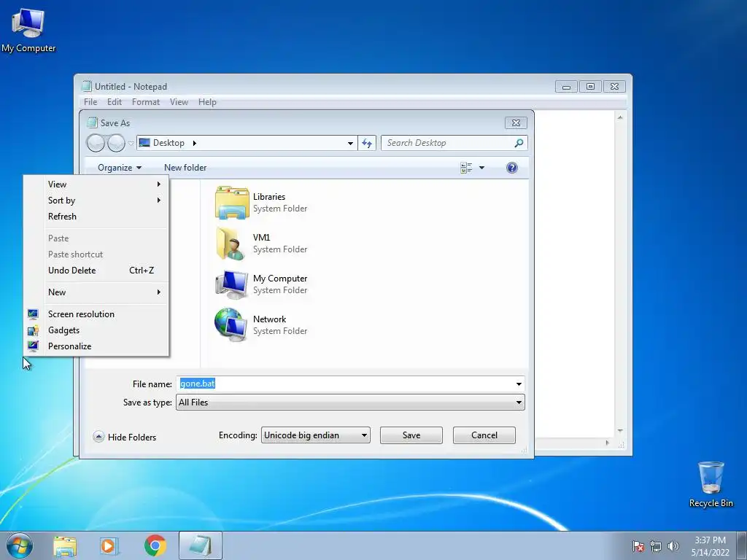The image size is (747, 560).
Task: Click the Save button
Action: click(411, 435)
